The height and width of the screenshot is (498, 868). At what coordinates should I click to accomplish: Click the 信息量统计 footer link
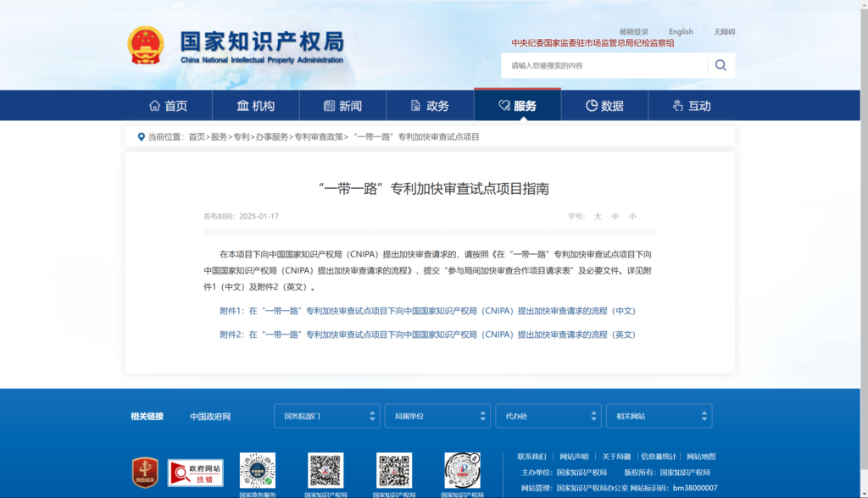[659, 456]
